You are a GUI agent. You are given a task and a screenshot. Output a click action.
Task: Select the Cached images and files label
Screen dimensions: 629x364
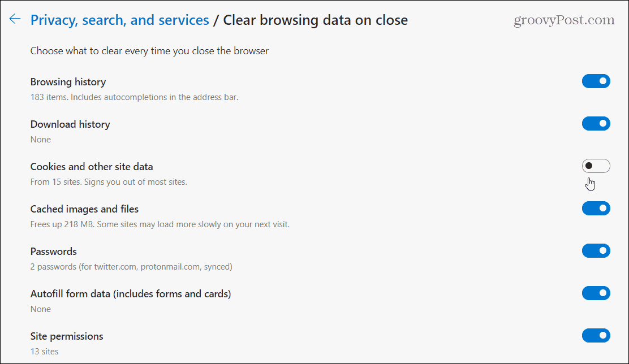84,209
